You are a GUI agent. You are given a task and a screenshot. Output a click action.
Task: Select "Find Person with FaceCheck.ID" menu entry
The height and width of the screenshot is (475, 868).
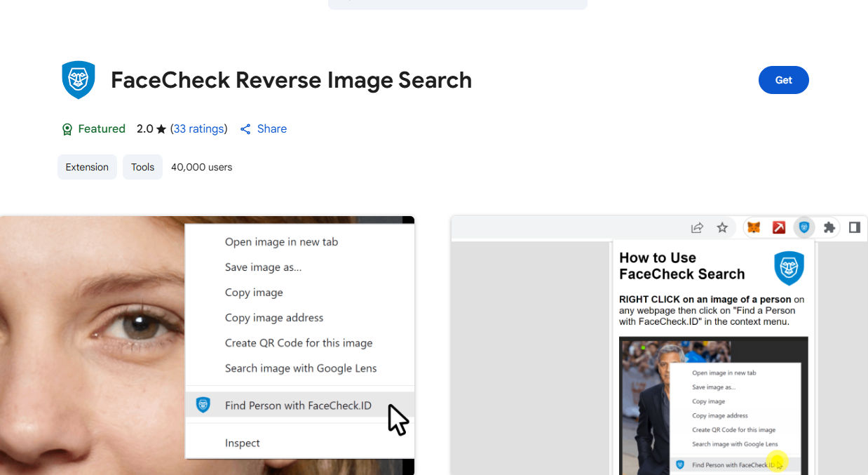[300, 405]
